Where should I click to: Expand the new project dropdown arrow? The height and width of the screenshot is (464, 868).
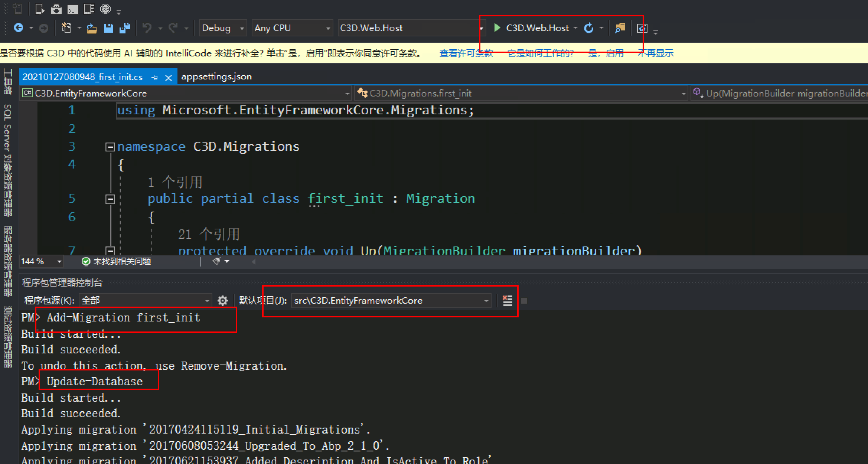coord(79,28)
